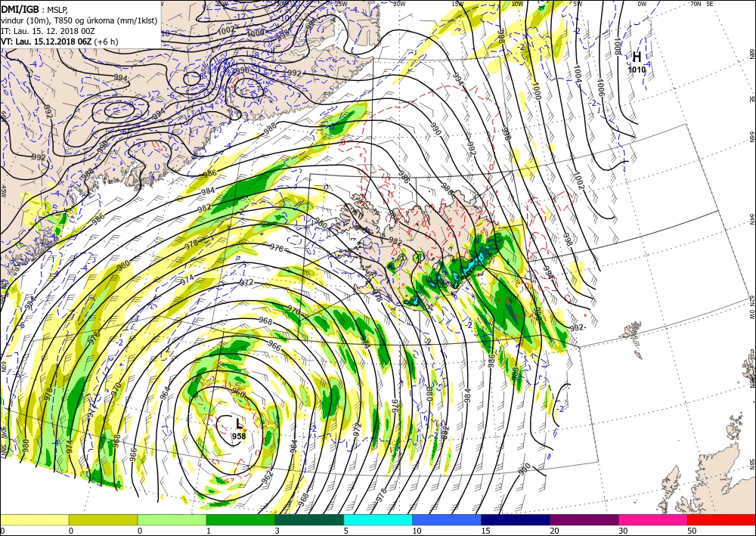Click the '50' legend scale value
The height and width of the screenshot is (536, 756).
coord(692,531)
